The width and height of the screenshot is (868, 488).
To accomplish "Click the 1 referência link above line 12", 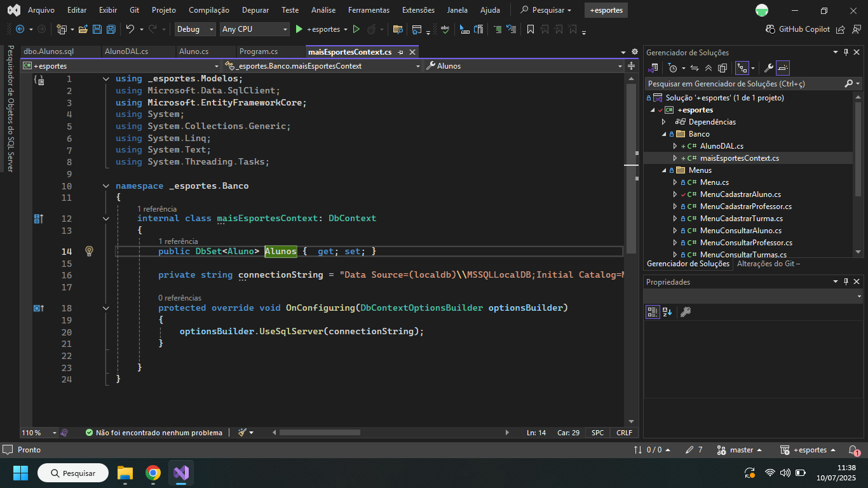I will point(157,209).
